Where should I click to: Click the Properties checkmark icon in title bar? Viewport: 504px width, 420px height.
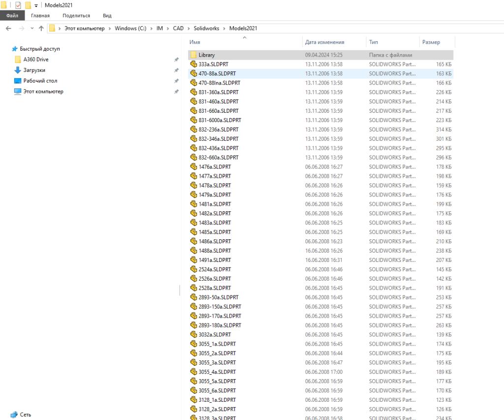(x=18, y=5)
